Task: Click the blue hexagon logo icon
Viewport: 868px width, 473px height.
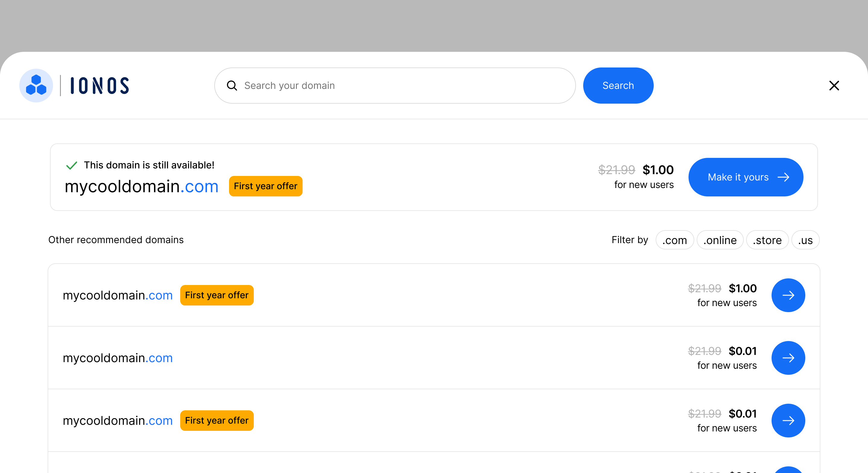Action: pyautogui.click(x=36, y=86)
